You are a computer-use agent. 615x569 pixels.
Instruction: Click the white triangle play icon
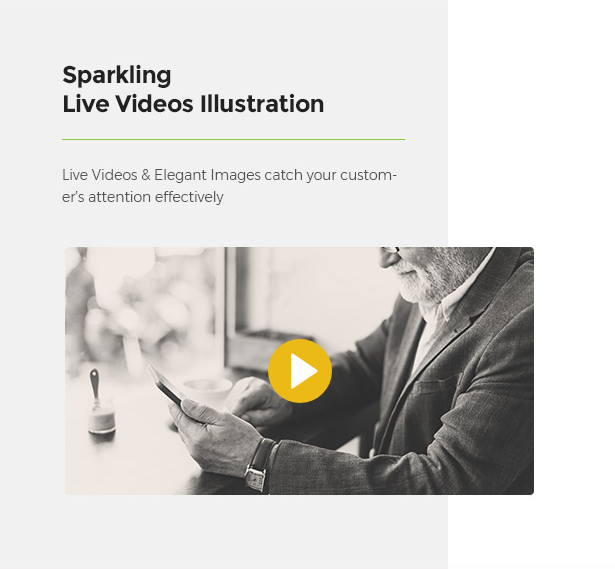tap(304, 371)
